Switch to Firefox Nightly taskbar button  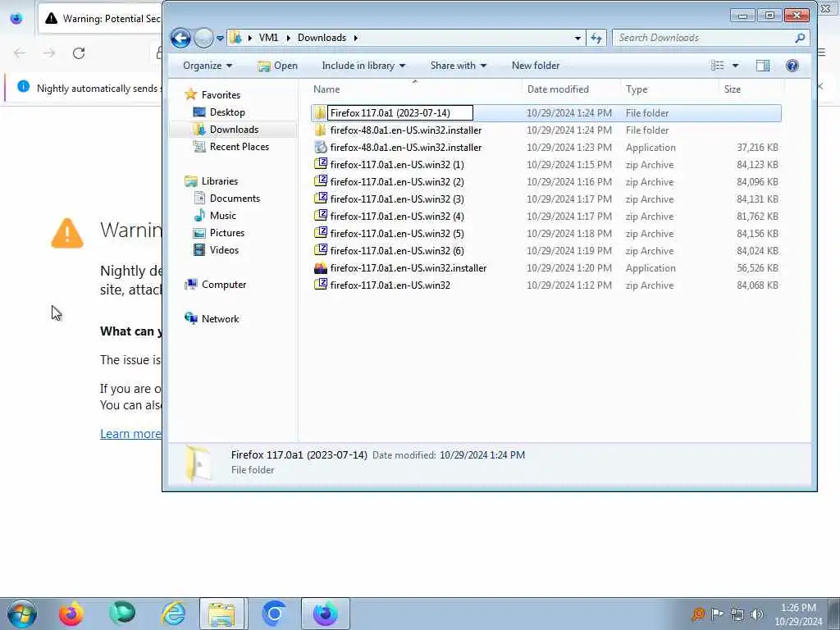pyautogui.click(x=325, y=614)
